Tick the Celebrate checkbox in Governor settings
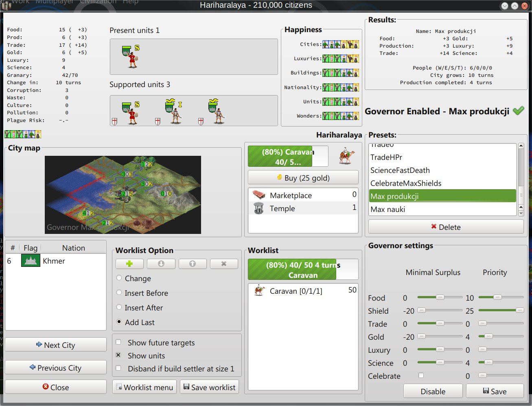The width and height of the screenshot is (532, 406). (421, 375)
